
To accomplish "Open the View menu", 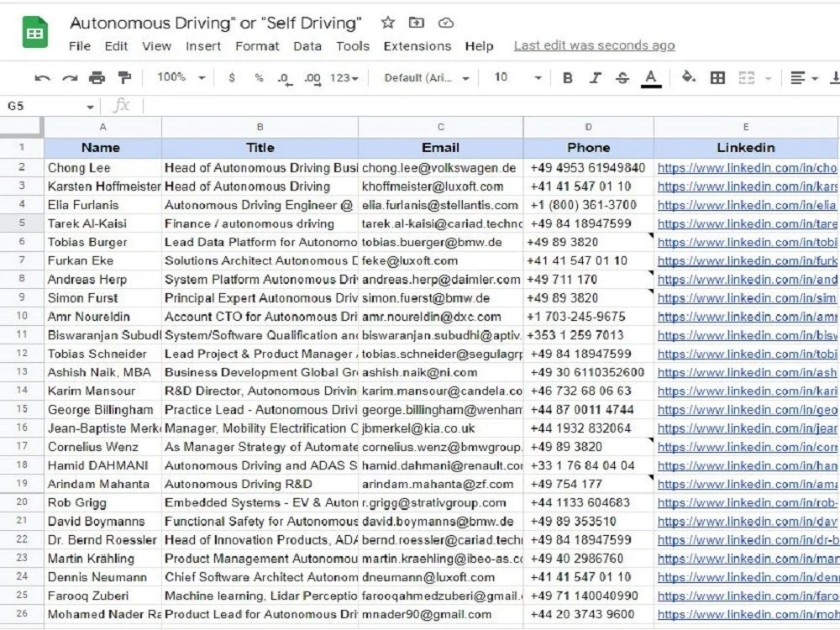I will pos(156,46).
